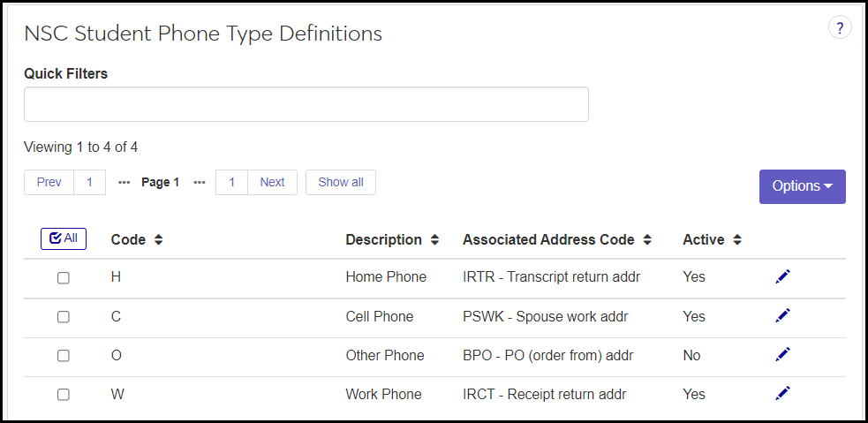The width and height of the screenshot is (868, 423).
Task: Toggle the select All button
Action: coord(64,238)
